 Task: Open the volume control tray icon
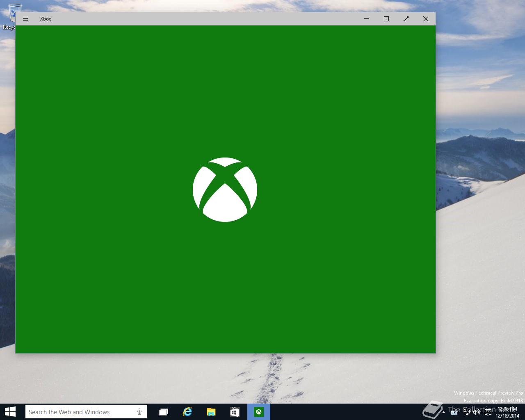(x=477, y=412)
